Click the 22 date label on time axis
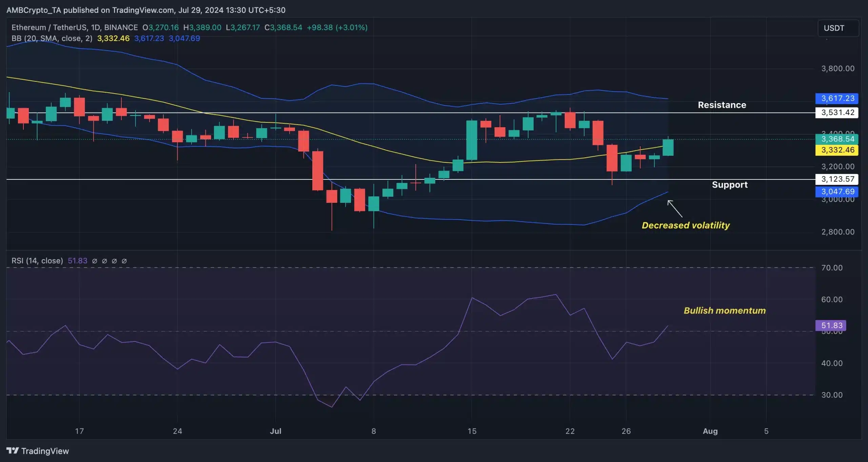The image size is (868, 462). [570, 431]
